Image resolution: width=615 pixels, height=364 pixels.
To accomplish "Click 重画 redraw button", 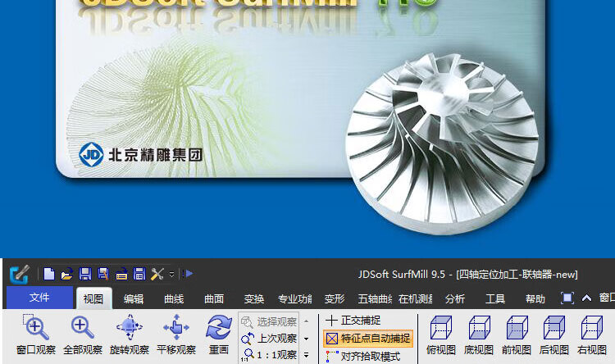I will pyautogui.click(x=218, y=334).
